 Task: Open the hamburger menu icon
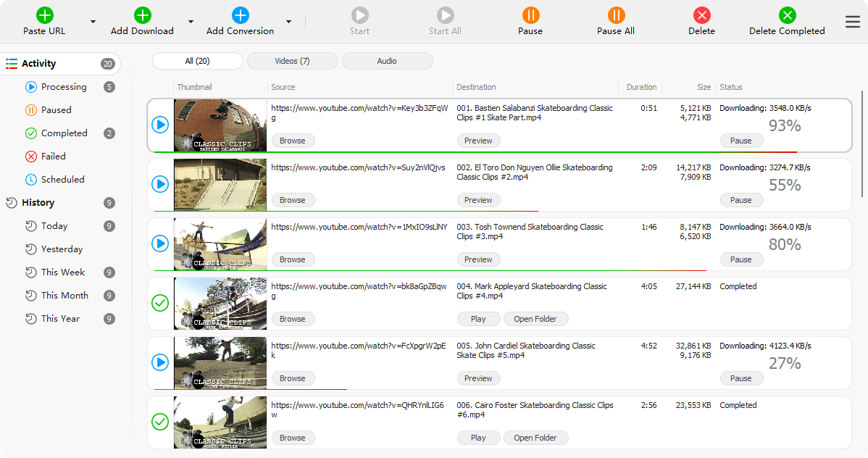click(853, 22)
